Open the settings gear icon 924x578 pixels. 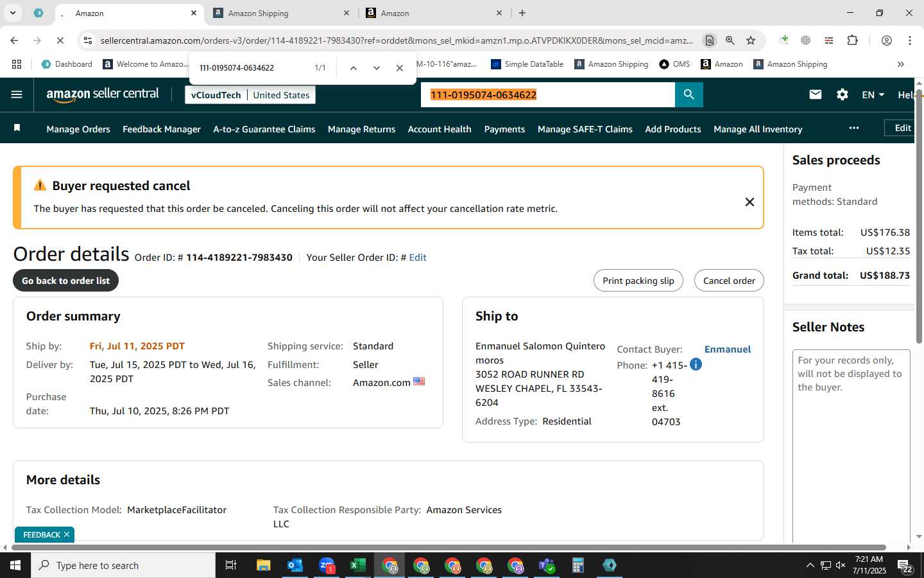coord(843,94)
